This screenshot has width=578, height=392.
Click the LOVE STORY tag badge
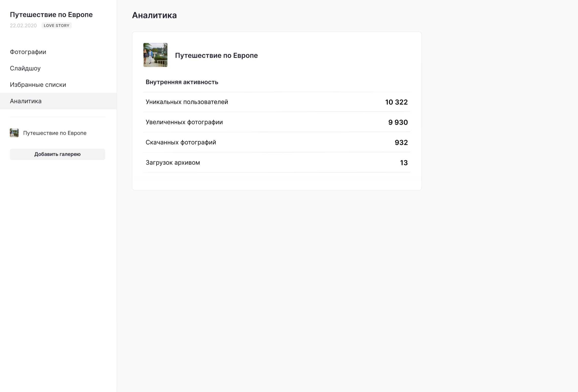coord(57,26)
